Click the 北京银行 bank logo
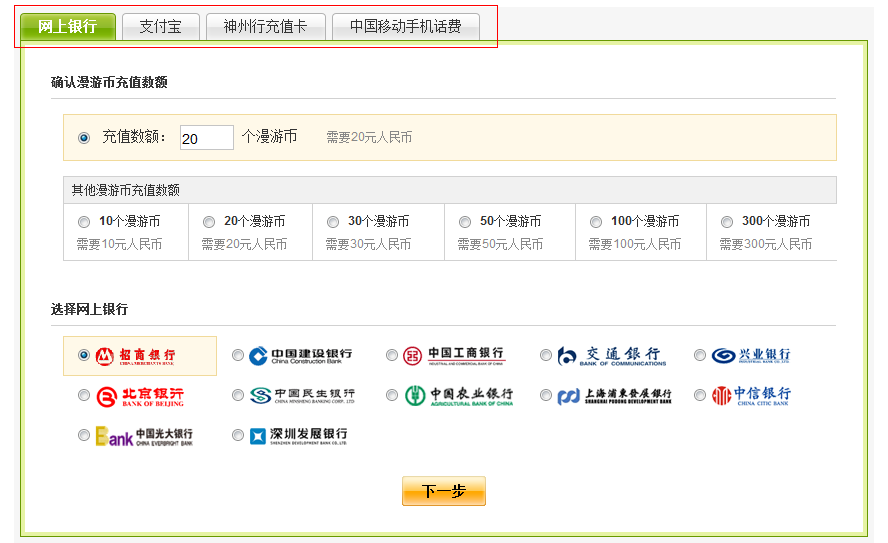This screenshot has width=888, height=543. (140, 397)
